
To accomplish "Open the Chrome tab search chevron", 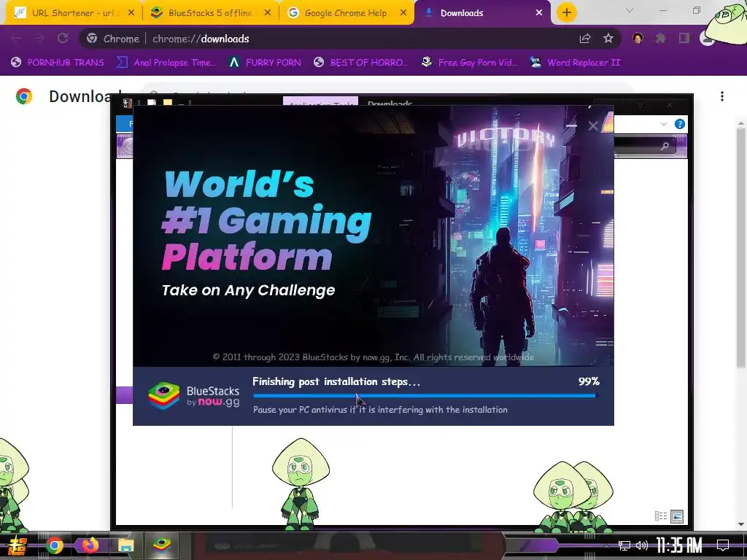I will click(x=630, y=10).
